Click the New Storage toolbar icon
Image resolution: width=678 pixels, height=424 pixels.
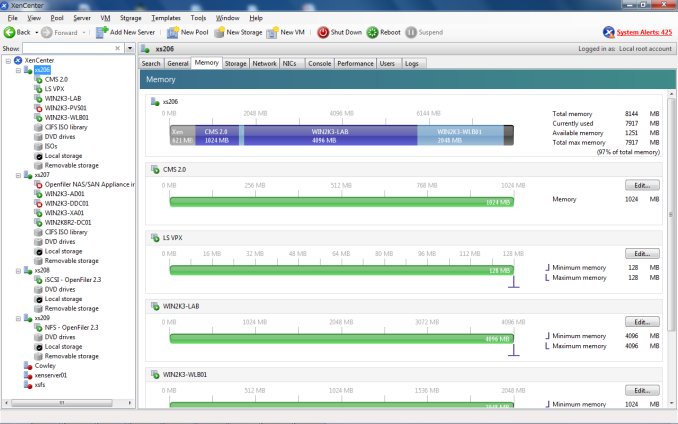coord(219,32)
